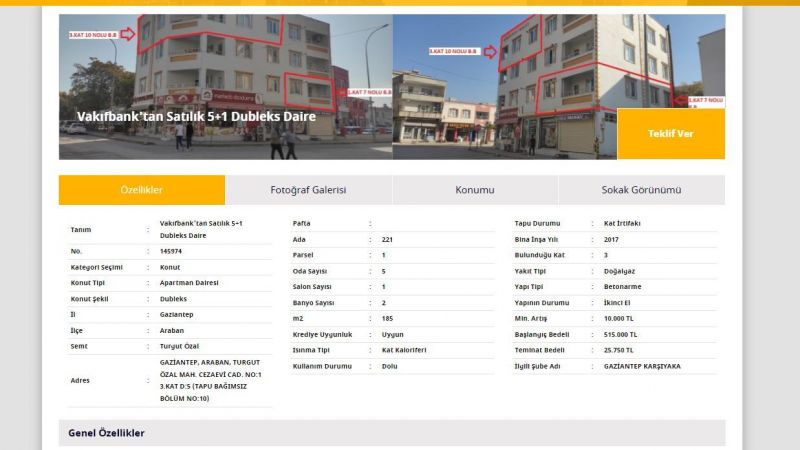Click the İlçe value 'Araban'
800x450 pixels.
coord(172,330)
